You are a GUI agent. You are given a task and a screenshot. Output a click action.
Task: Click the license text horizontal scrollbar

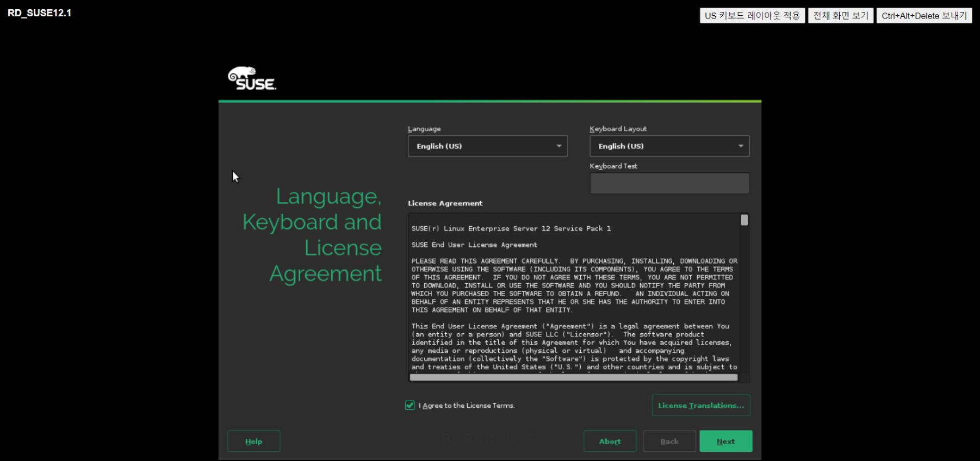tap(574, 377)
